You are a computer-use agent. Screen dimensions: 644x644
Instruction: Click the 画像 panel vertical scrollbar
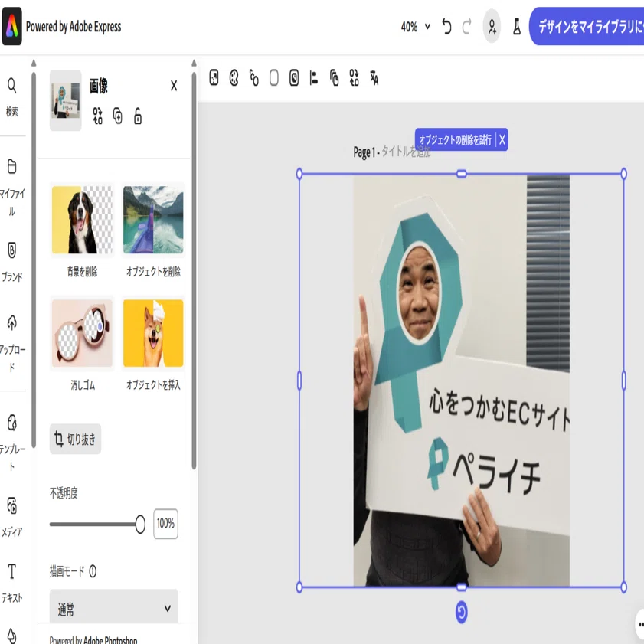tap(194, 269)
